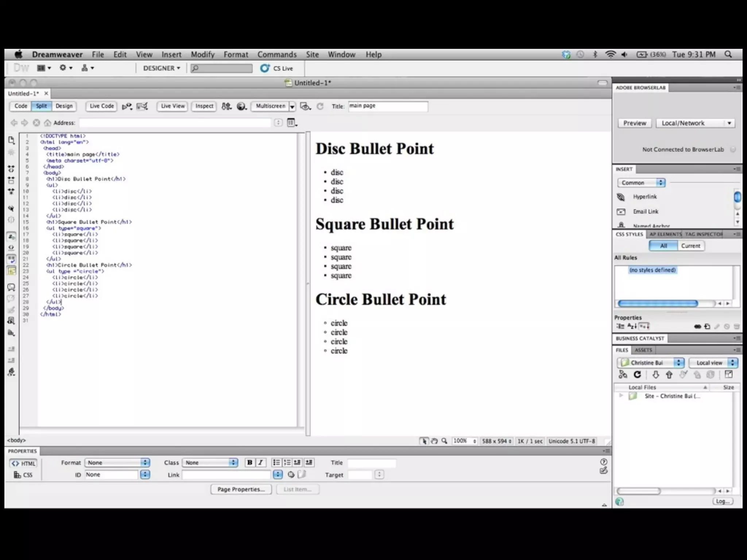Click the BrowserLab Preview button

tap(635, 123)
